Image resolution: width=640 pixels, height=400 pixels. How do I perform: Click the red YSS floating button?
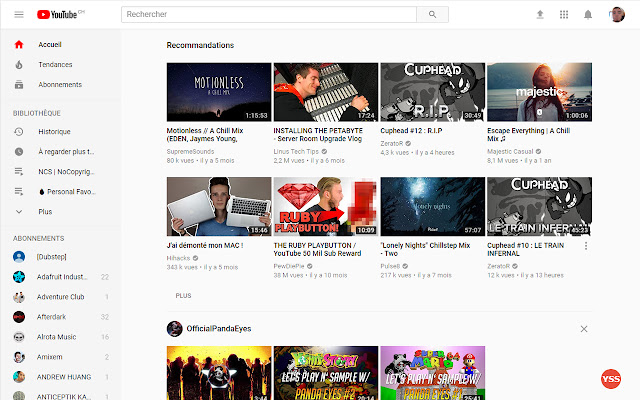click(611, 379)
